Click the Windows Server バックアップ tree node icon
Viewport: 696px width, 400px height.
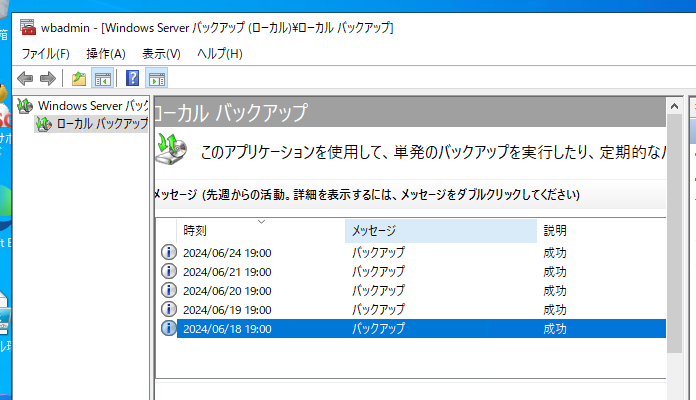pyautogui.click(x=25, y=106)
